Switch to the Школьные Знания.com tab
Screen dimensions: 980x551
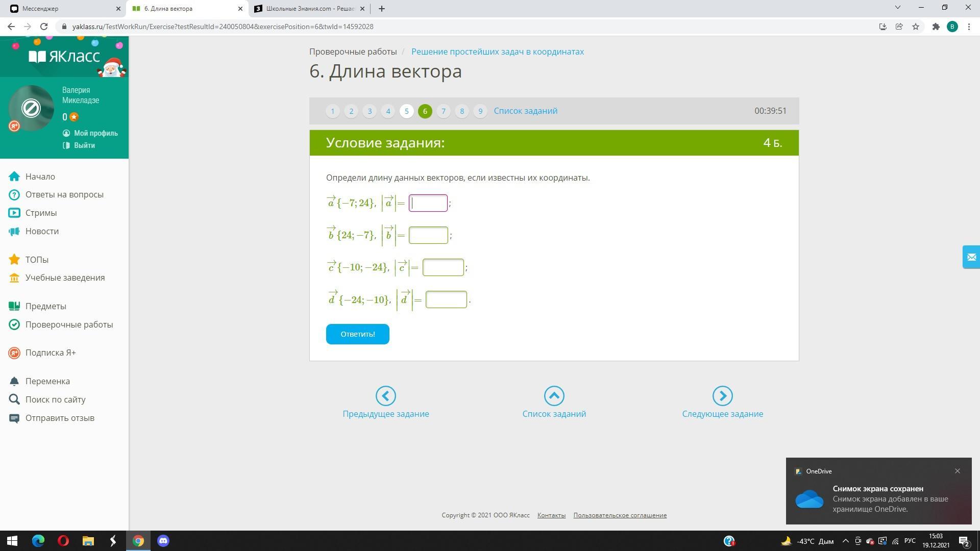pyautogui.click(x=309, y=9)
